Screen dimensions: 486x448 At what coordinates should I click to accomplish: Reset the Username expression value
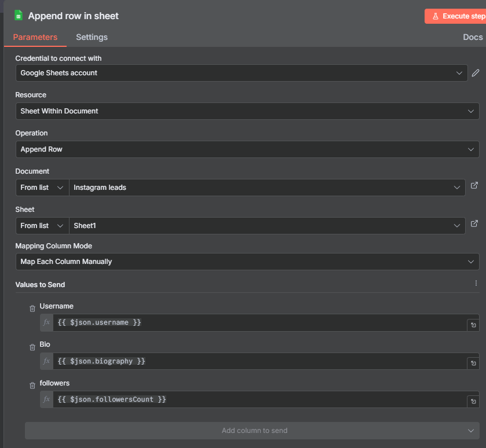coord(473,325)
